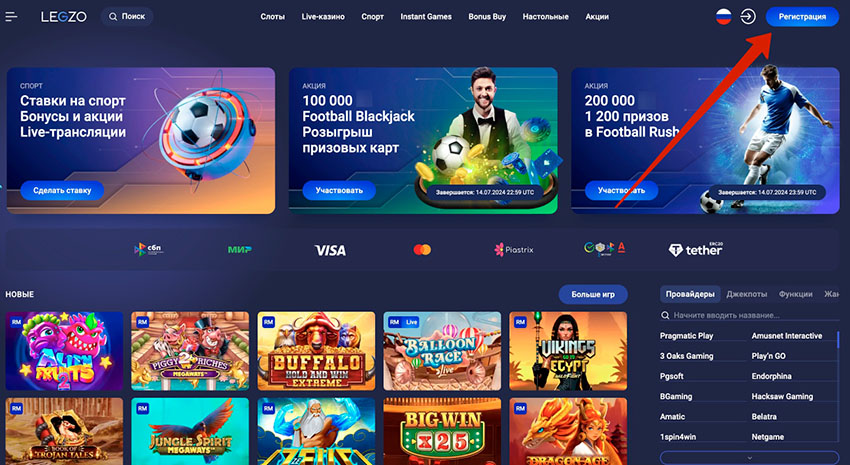Select the tether payment logo
850x465 pixels.
point(696,249)
